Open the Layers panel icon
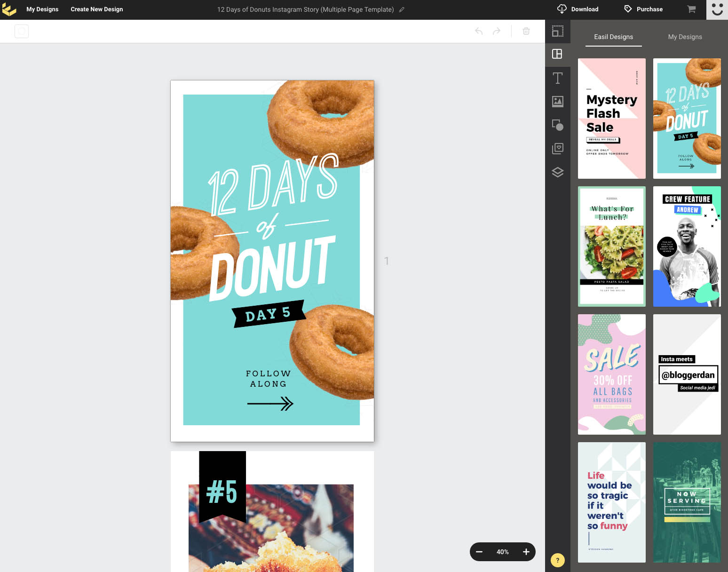The height and width of the screenshot is (572, 728). (557, 172)
